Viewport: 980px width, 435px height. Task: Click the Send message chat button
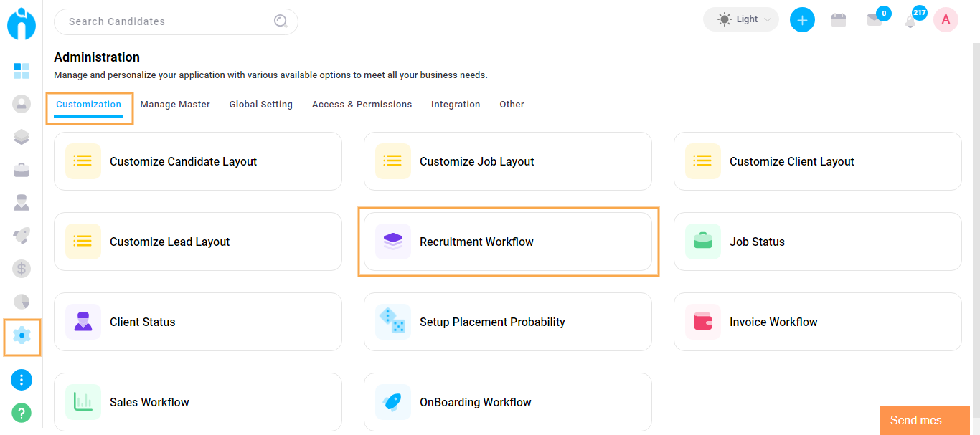pyautogui.click(x=924, y=421)
